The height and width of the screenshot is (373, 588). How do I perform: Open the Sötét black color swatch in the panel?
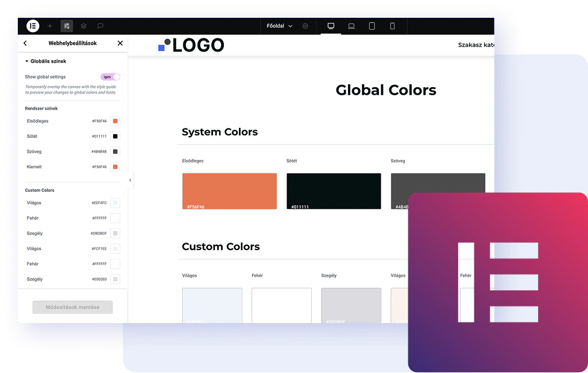[115, 137]
